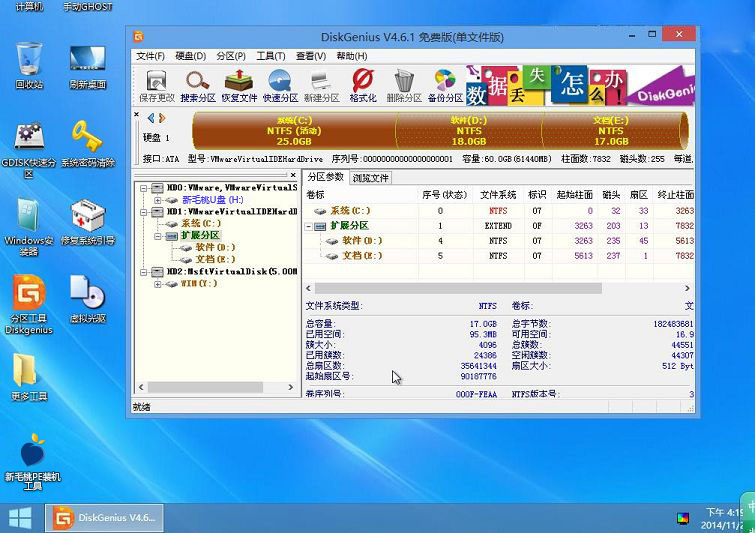Expand the 新毛桃U盘 (H:) node
The image size is (755, 533).
157,200
